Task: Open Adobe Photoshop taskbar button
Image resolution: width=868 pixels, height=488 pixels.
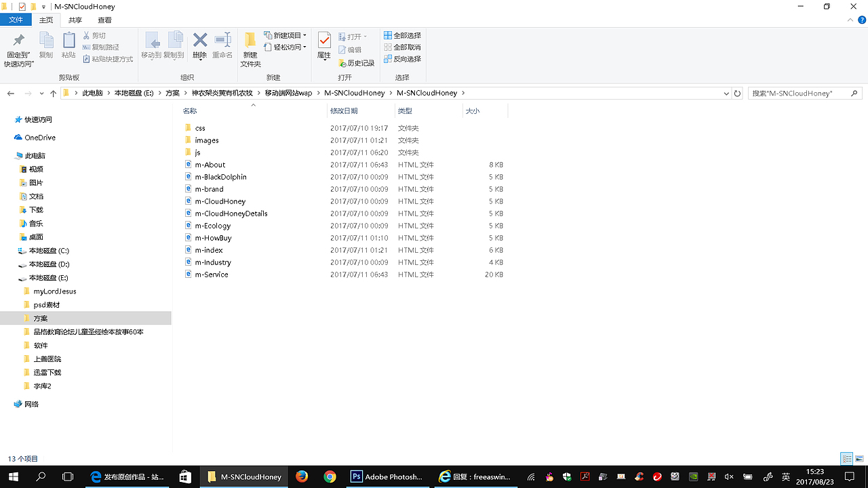Action: point(387,476)
